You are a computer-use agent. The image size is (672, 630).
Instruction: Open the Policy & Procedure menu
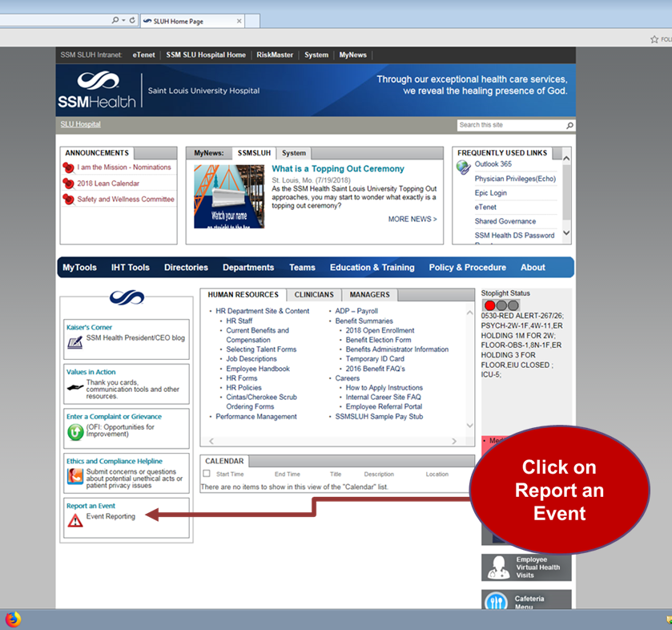[x=468, y=267]
